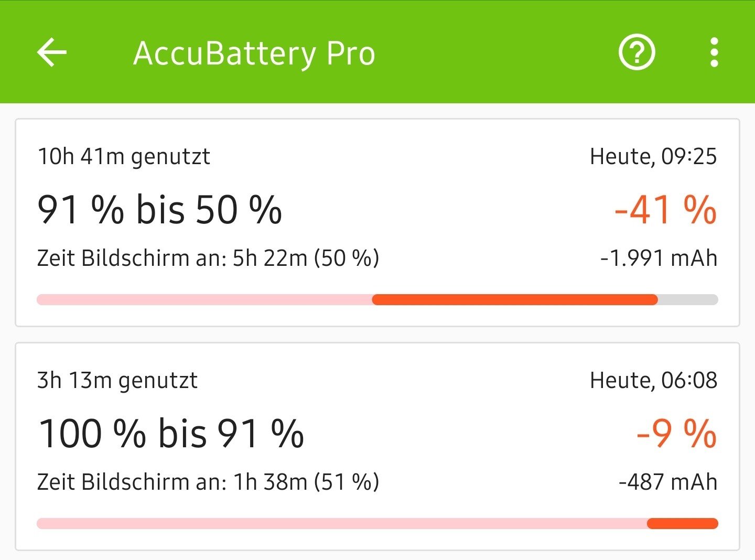755x560 pixels.
Task: Tap the -9 % discharge value
Action: point(676,434)
